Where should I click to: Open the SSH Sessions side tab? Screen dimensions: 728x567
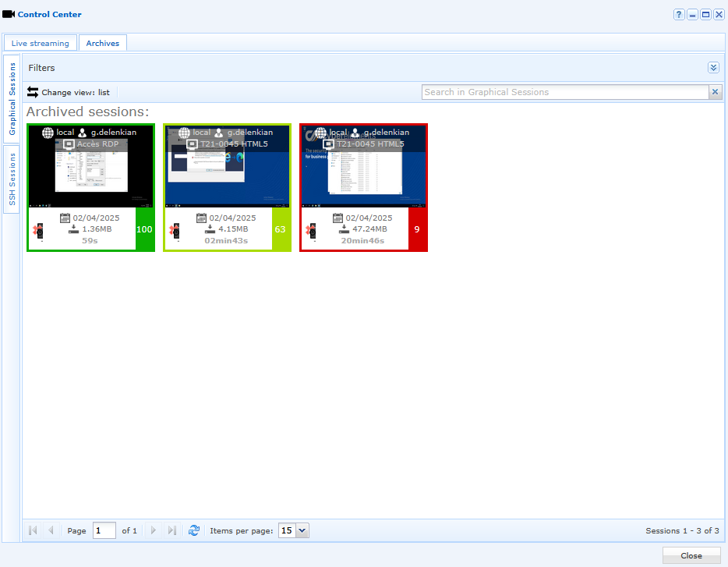[12, 179]
